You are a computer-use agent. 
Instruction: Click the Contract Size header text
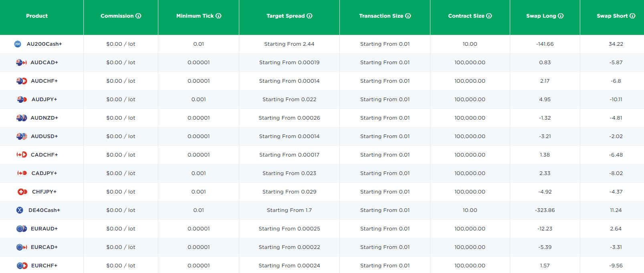coord(466,16)
